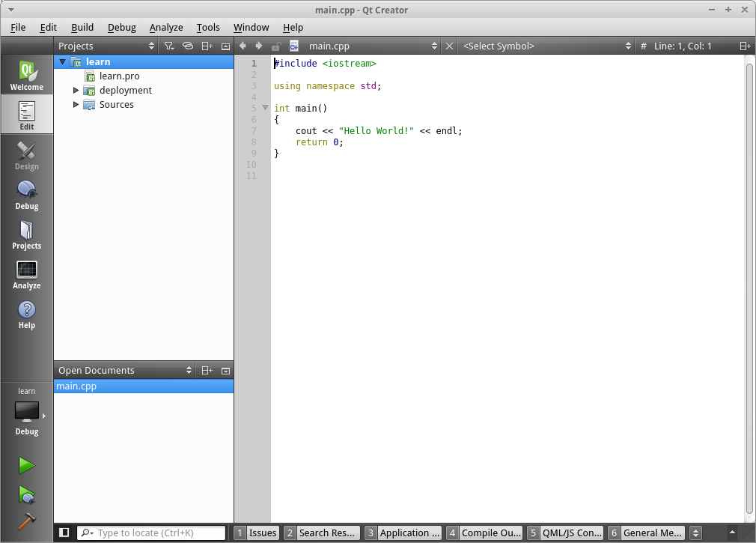Click the Build project hammer icon
The image size is (756, 543).
tap(27, 521)
